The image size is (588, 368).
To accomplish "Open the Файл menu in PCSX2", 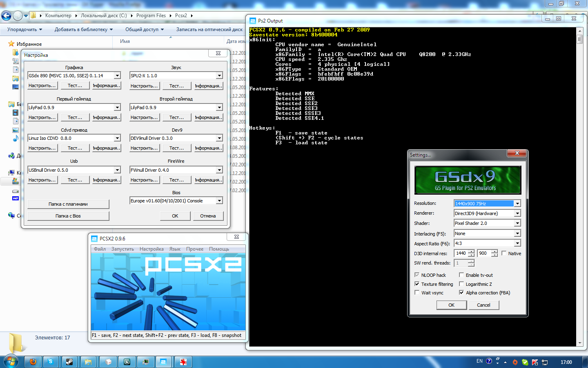I will pos(100,249).
